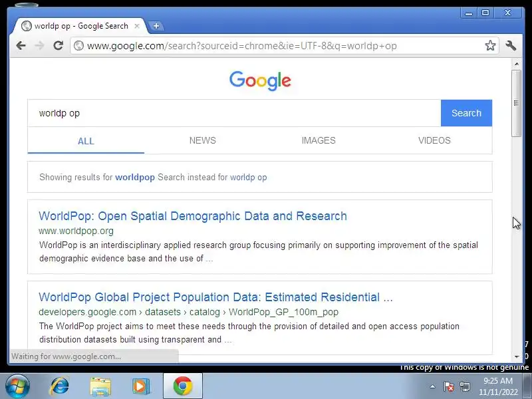This screenshot has width=532, height=399.
Task: Click the vertical scrollbar down arrow
Action: 517,356
